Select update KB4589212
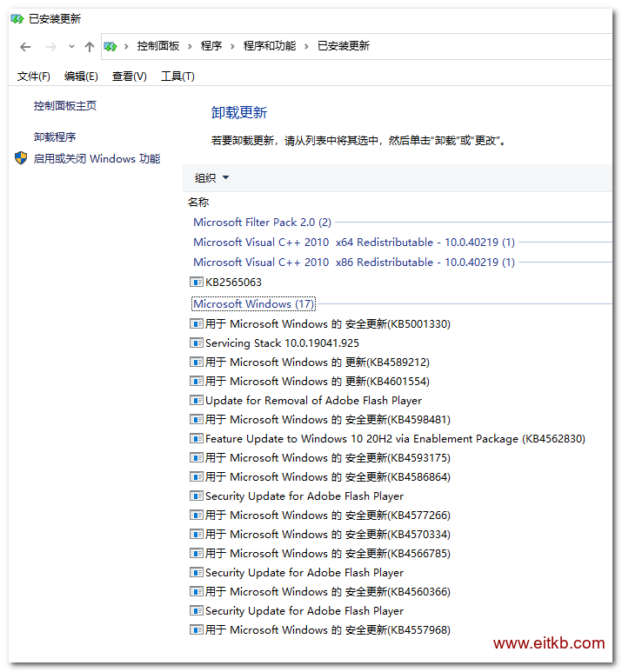The height and width of the screenshot is (672, 622). click(x=318, y=363)
